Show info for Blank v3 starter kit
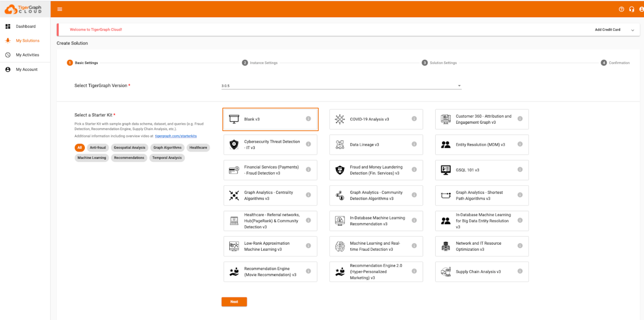The width and height of the screenshot is (644, 320). coord(308,119)
